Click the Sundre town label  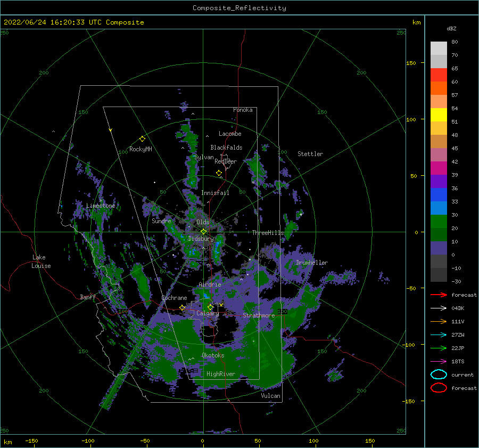[162, 221]
